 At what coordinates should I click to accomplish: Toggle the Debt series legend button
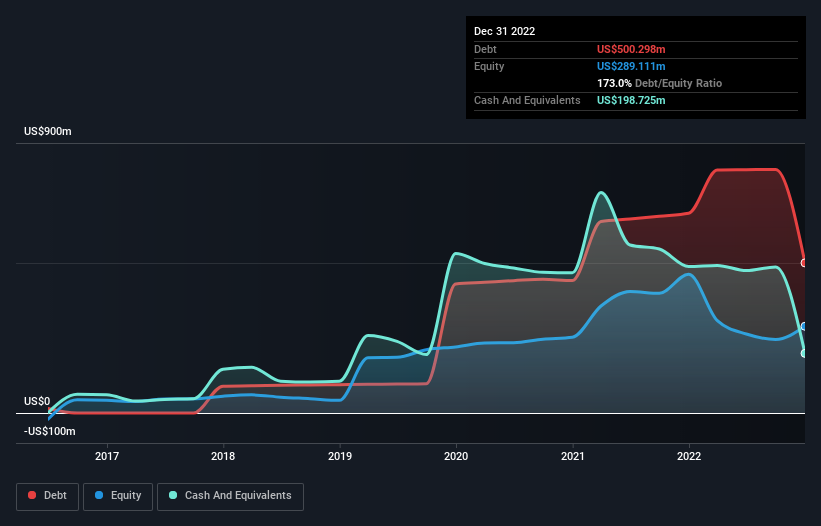48,496
